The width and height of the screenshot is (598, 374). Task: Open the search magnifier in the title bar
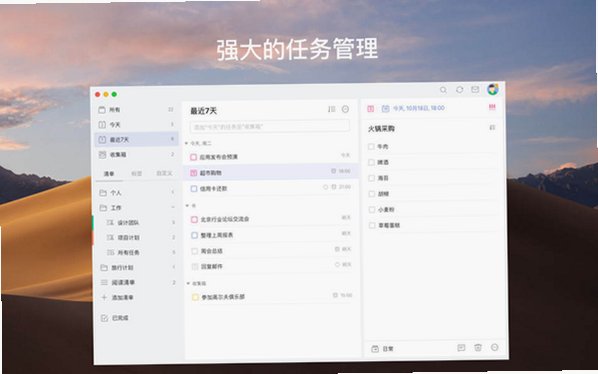pyautogui.click(x=443, y=90)
